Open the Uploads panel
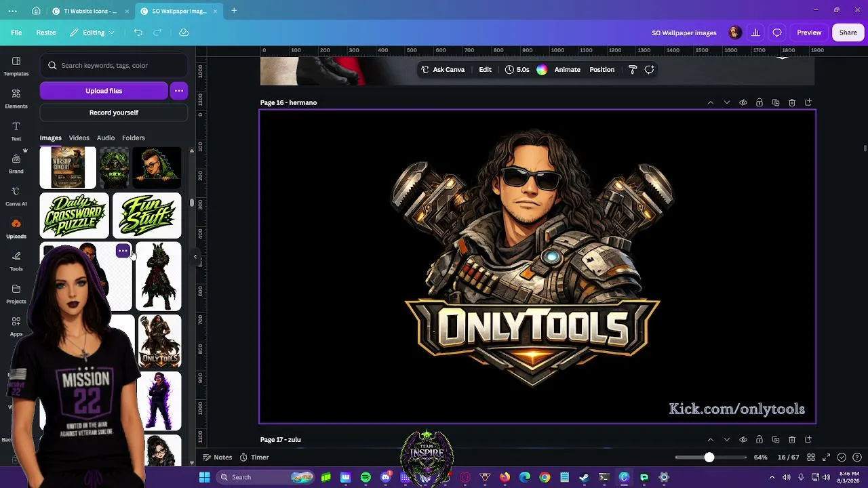868x488 pixels. [16, 228]
